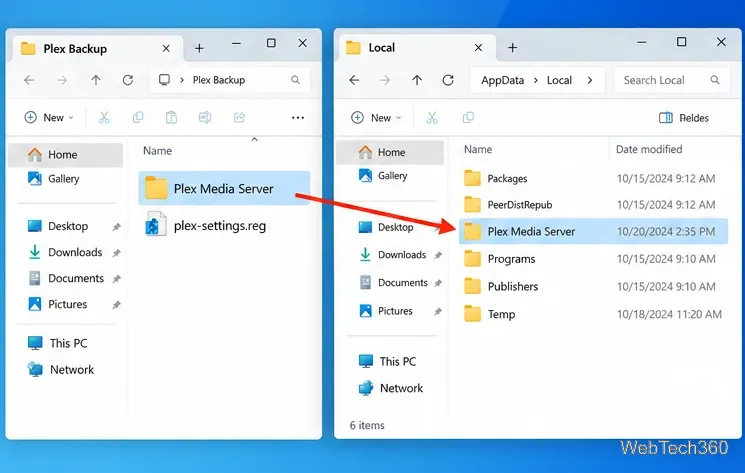Close the Local tab
The width and height of the screenshot is (745, 473).
(478, 47)
